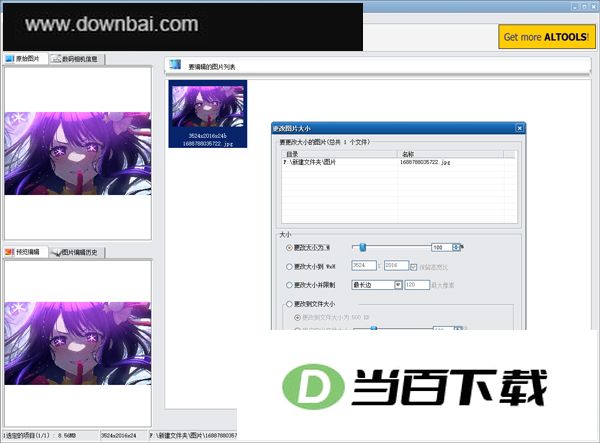Switch to the 原始图片 tab
This screenshot has width=600, height=443.
tap(25, 59)
